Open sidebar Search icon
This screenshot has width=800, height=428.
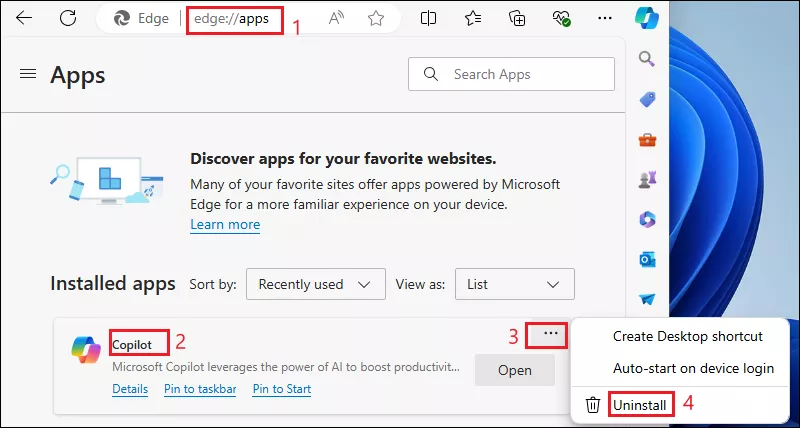point(647,58)
